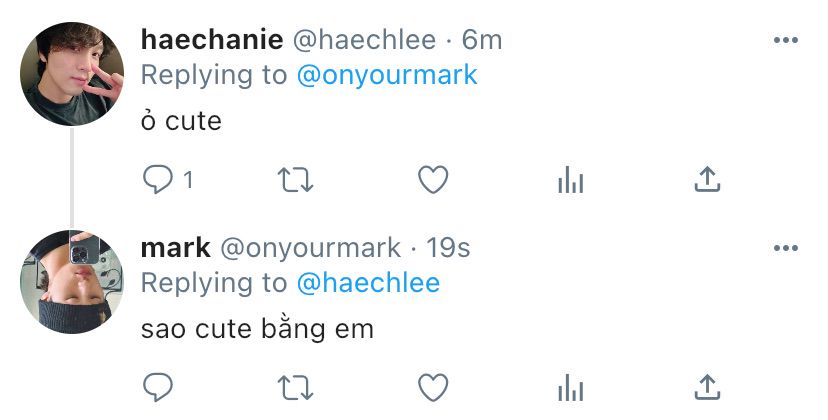Open the @onyourmark mention link

[387, 75]
